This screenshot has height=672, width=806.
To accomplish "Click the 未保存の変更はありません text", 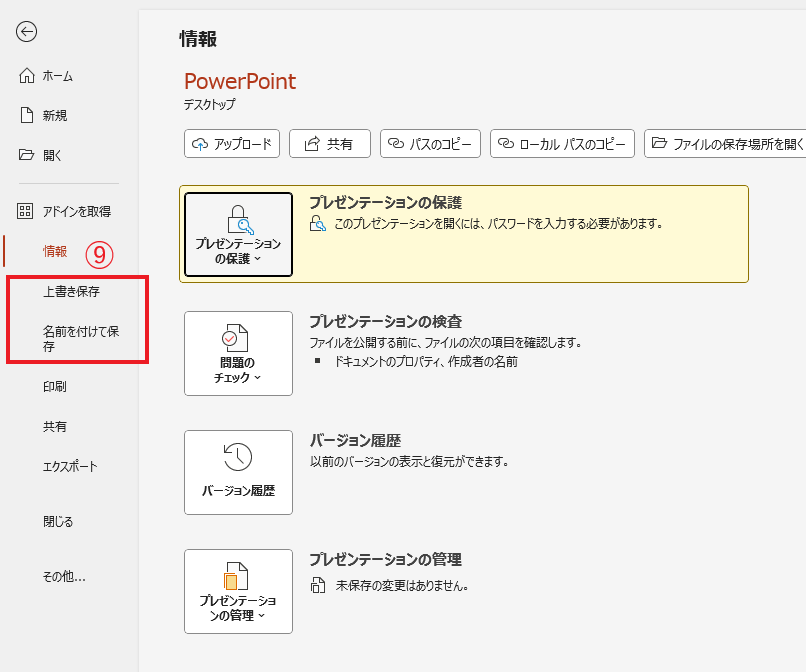I will (x=402, y=585).
